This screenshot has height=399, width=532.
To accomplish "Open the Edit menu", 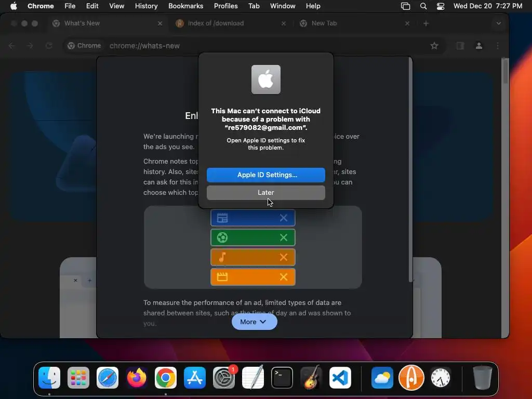I will (x=92, y=6).
